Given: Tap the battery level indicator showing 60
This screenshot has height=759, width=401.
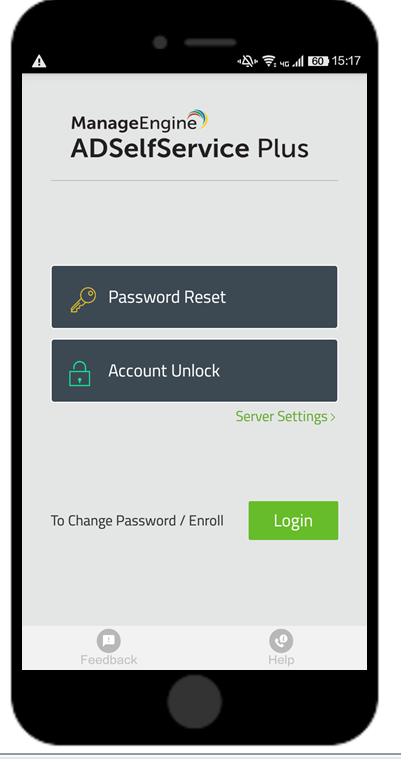Looking at the screenshot, I should (318, 61).
